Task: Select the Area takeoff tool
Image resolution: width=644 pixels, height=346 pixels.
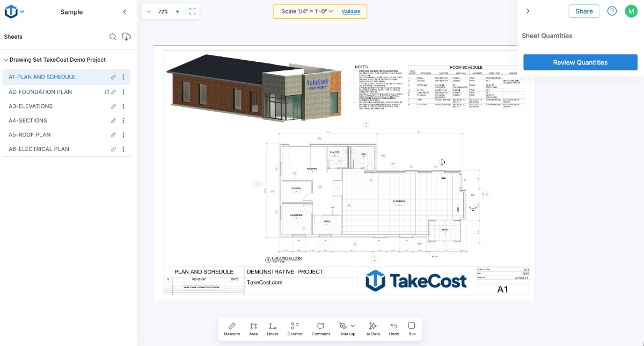Action: click(x=253, y=328)
